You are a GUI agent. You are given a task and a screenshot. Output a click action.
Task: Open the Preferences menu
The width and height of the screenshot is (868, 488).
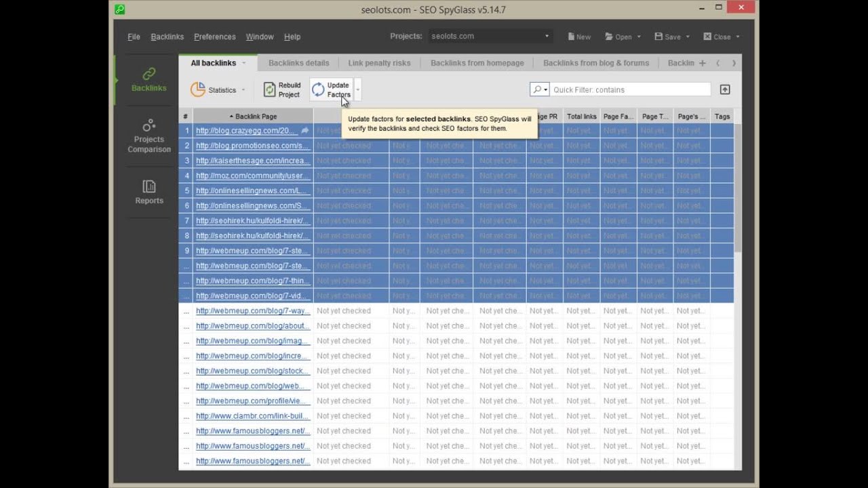214,37
